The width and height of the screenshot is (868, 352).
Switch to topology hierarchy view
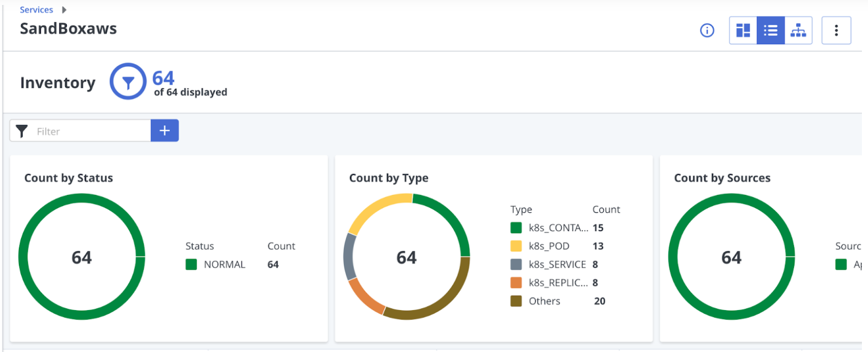(798, 30)
